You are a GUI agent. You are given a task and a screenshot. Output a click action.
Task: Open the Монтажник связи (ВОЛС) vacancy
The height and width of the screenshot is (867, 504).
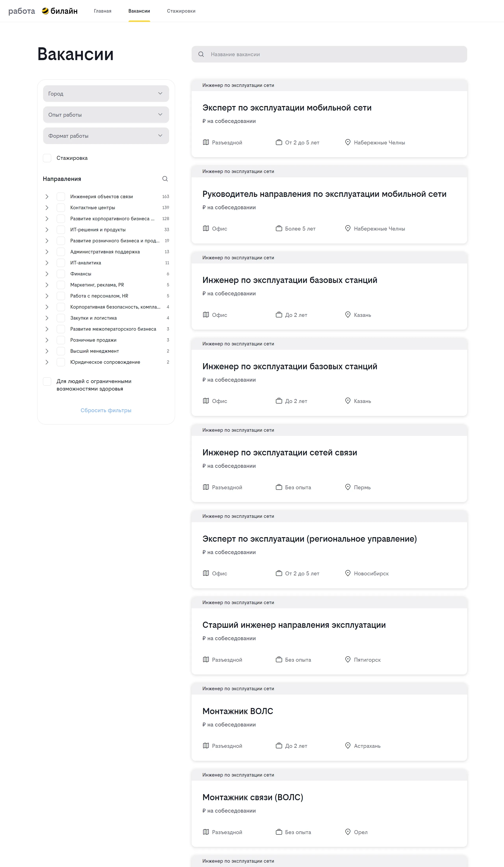253,797
